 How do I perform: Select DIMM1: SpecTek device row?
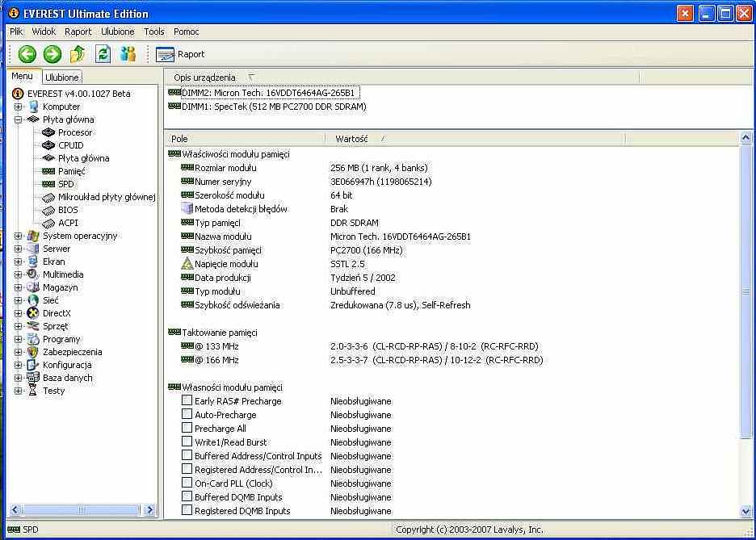267,107
